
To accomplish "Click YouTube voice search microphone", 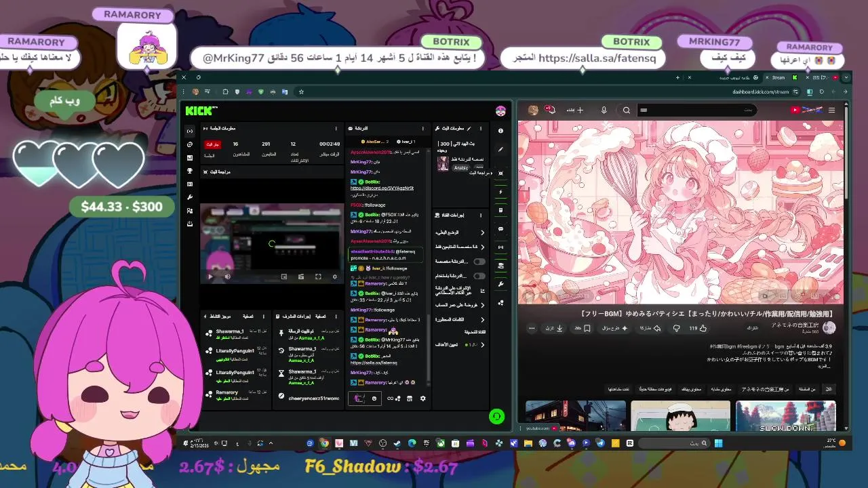I will (x=604, y=110).
